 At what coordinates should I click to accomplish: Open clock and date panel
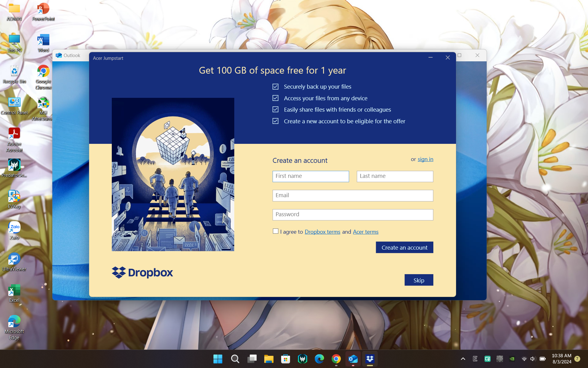(x=562, y=359)
